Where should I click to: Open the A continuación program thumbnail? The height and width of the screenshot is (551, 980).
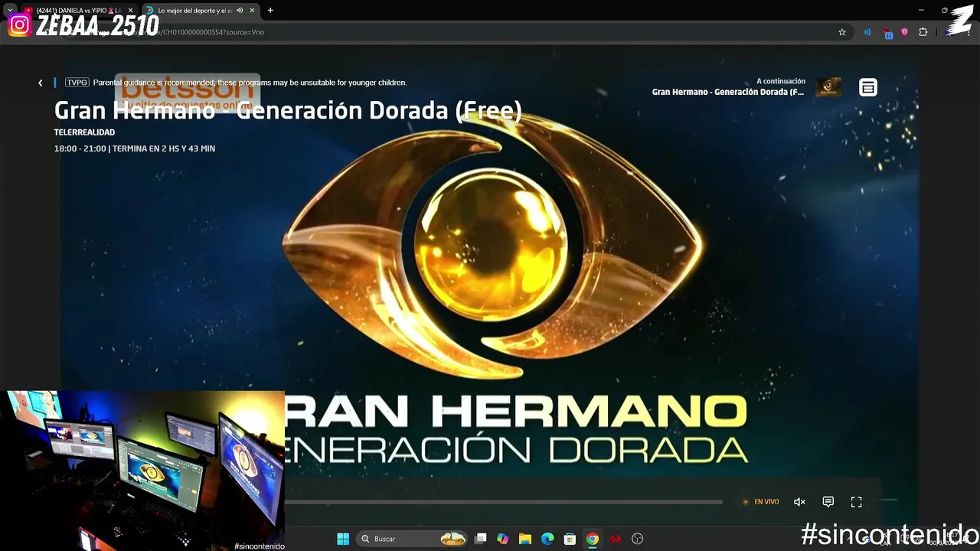point(828,87)
